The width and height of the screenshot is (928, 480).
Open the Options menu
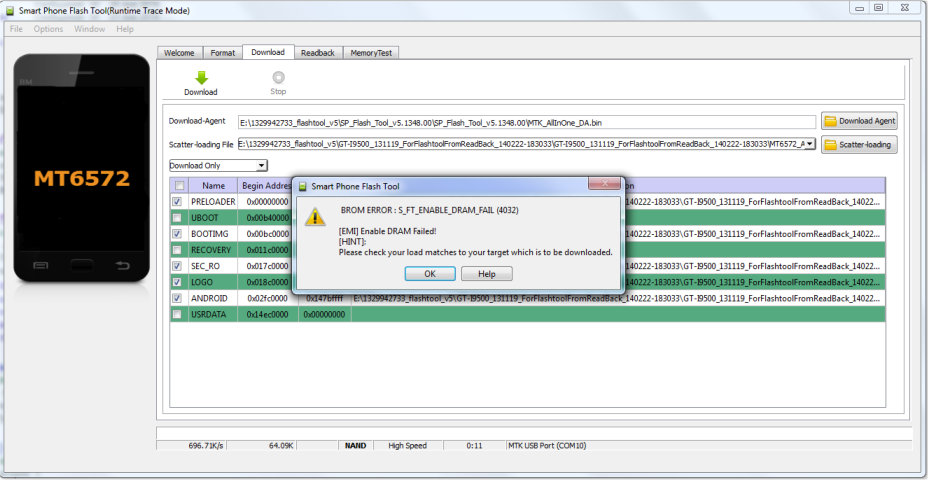[49, 29]
